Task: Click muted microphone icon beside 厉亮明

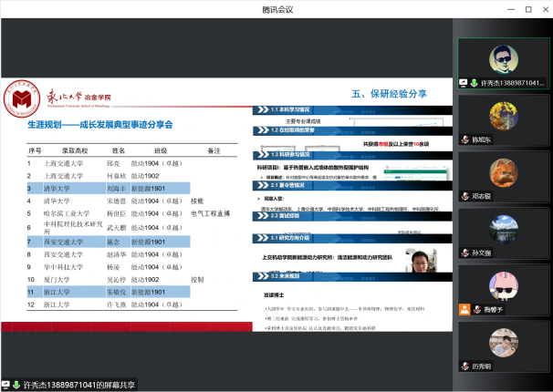Action: 464,366
